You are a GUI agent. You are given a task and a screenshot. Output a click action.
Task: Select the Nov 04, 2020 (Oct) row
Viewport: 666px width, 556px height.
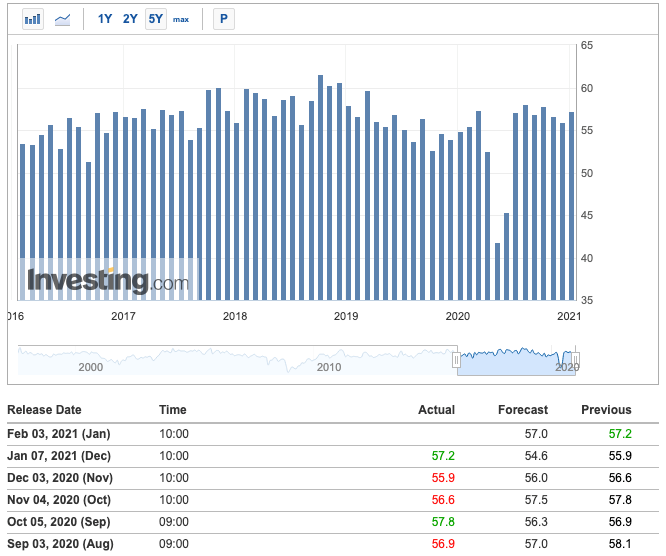[333, 500]
